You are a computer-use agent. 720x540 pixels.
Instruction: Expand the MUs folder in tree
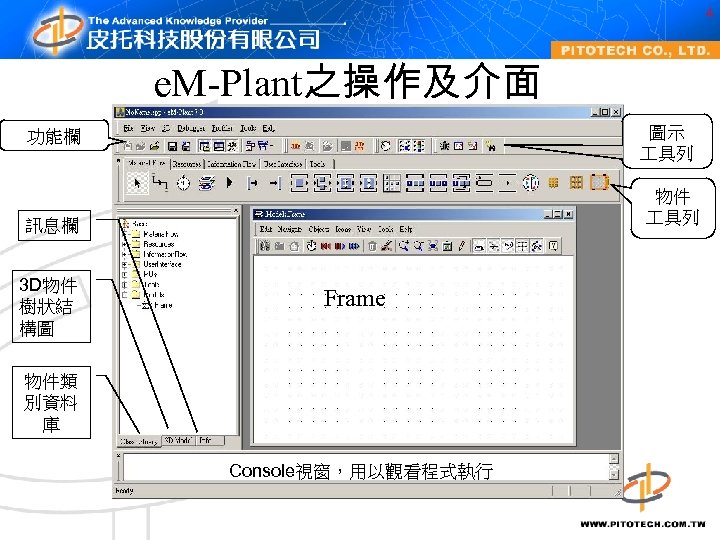pyautogui.click(x=124, y=274)
